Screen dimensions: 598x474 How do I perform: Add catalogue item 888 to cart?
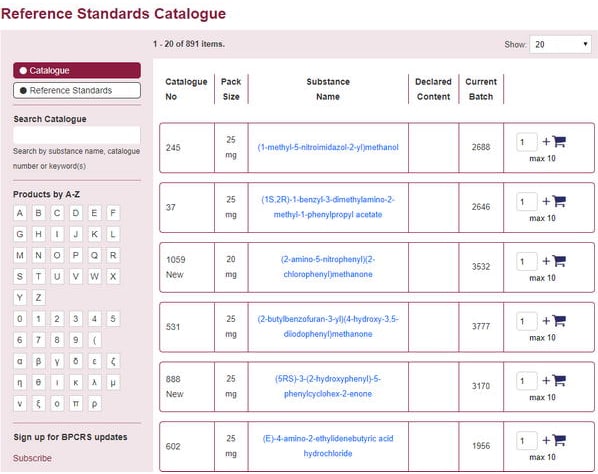(554, 380)
